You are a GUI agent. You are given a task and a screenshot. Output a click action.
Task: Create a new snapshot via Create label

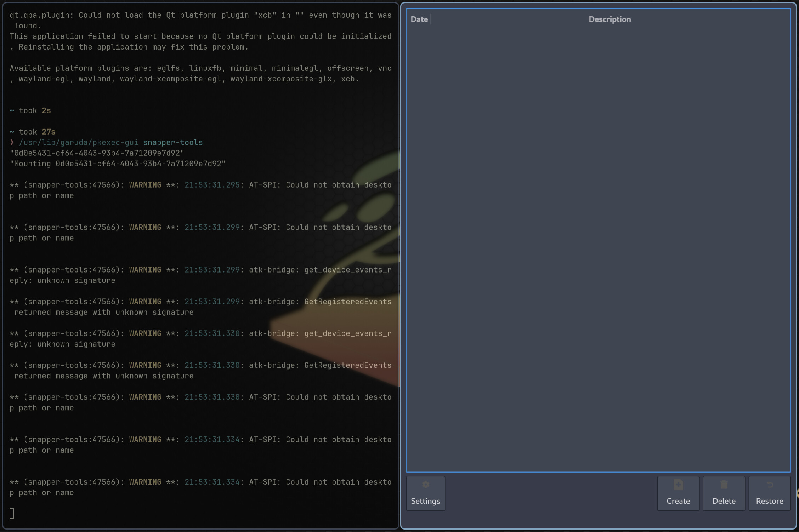click(678, 501)
